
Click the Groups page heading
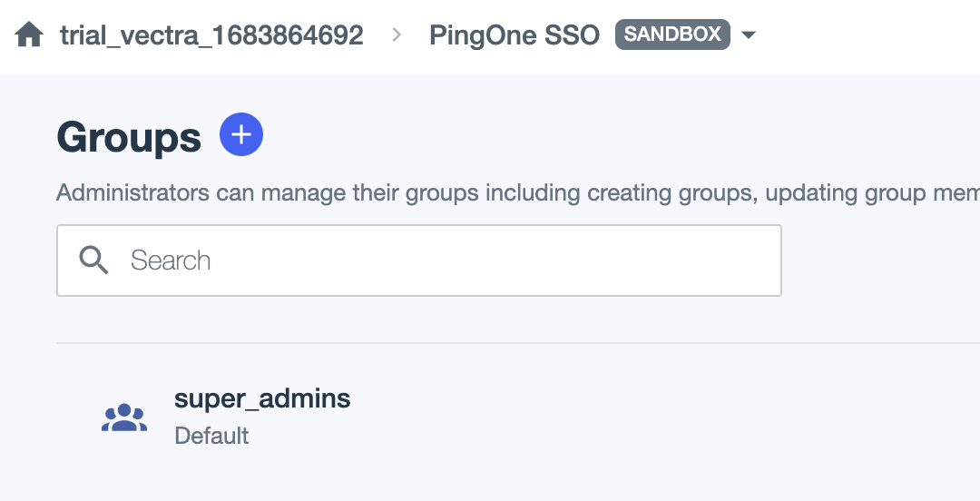[129, 137]
